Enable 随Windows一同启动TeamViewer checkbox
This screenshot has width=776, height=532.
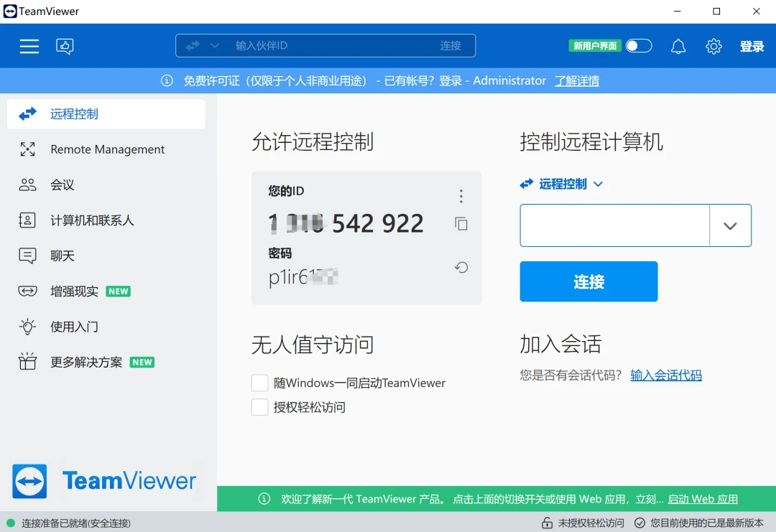pyautogui.click(x=259, y=383)
